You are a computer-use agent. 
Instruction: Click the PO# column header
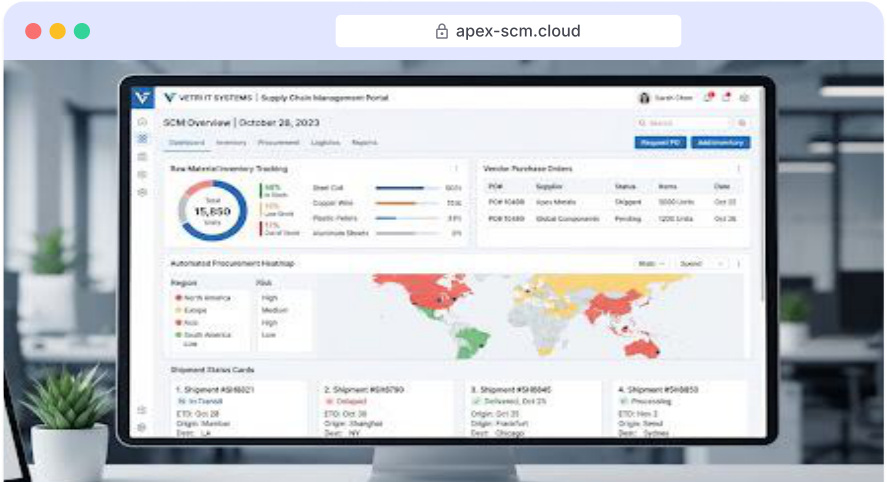click(496, 186)
